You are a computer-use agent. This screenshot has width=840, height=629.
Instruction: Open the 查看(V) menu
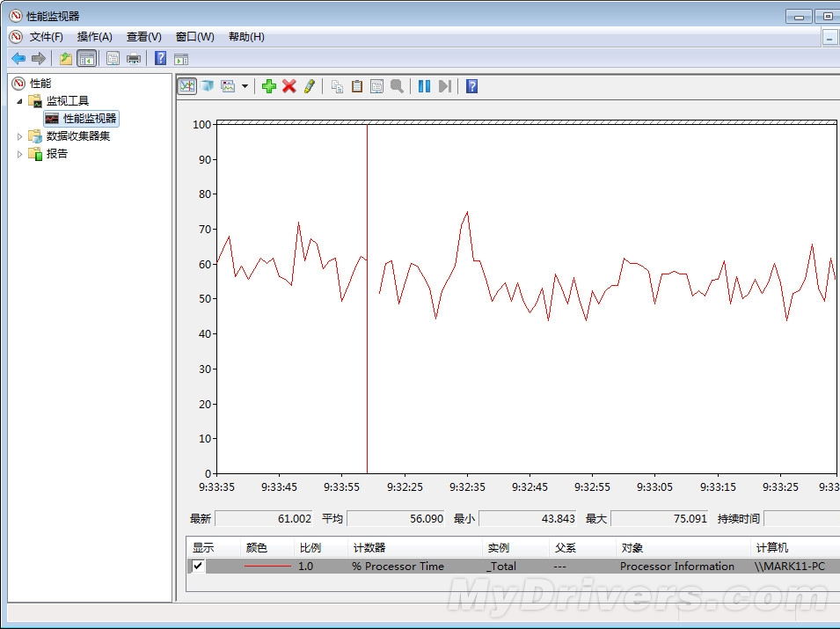(143, 37)
